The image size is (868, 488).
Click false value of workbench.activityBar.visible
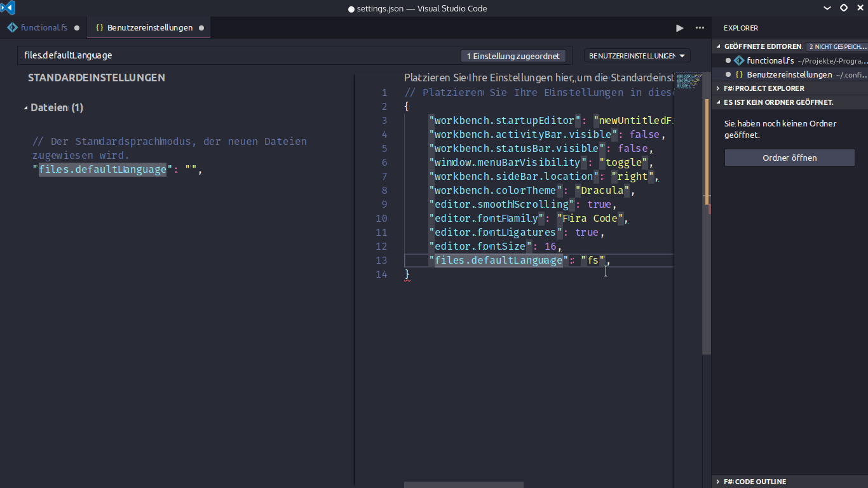point(645,135)
